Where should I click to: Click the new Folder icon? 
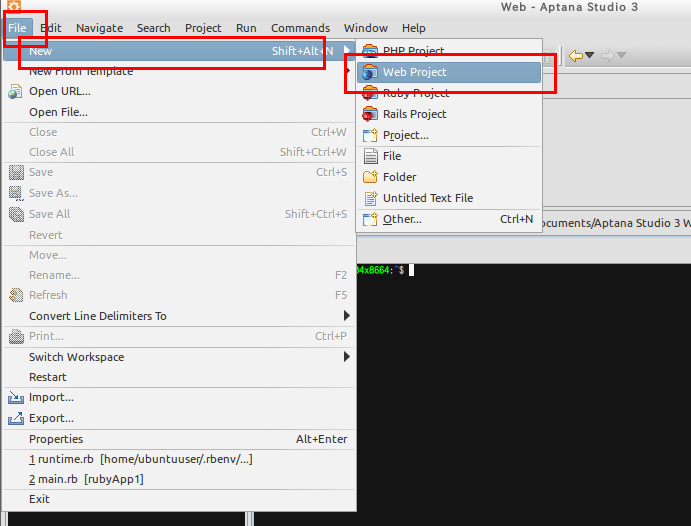coord(370,177)
